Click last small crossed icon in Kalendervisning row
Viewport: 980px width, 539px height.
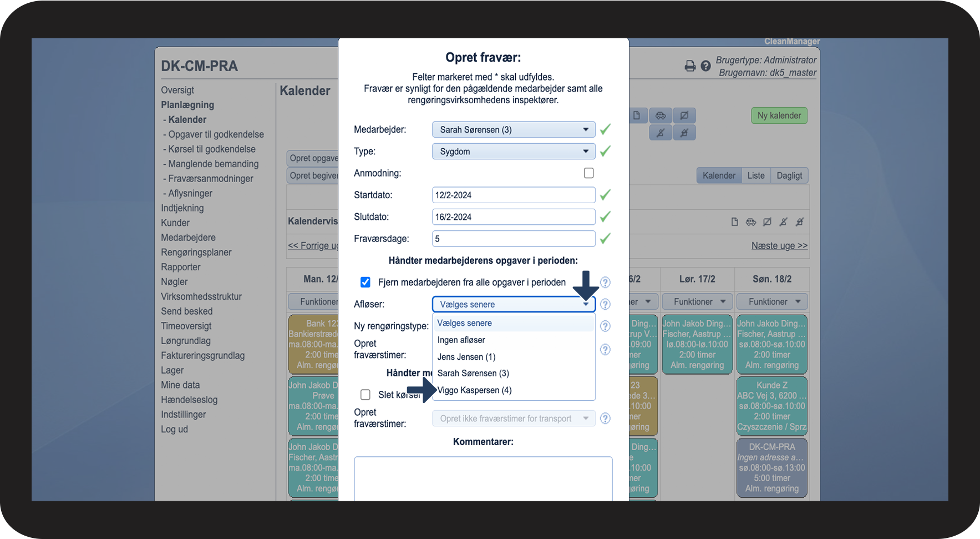pyautogui.click(x=800, y=222)
